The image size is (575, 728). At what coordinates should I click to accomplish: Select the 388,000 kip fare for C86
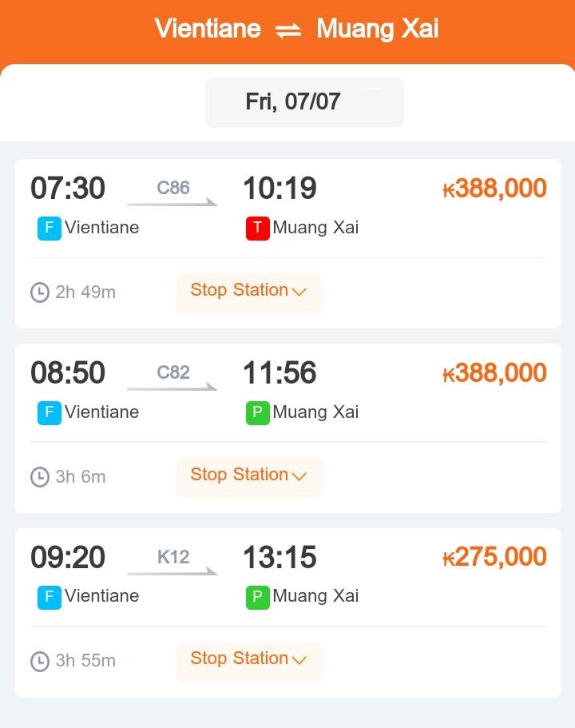(494, 189)
